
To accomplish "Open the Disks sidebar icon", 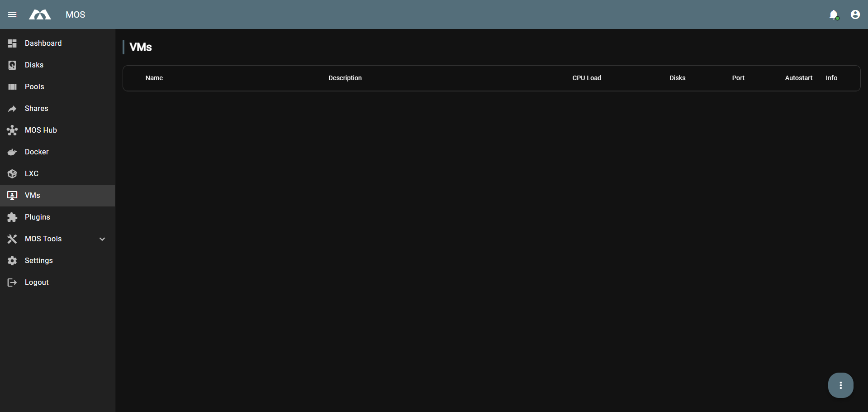I will point(12,65).
